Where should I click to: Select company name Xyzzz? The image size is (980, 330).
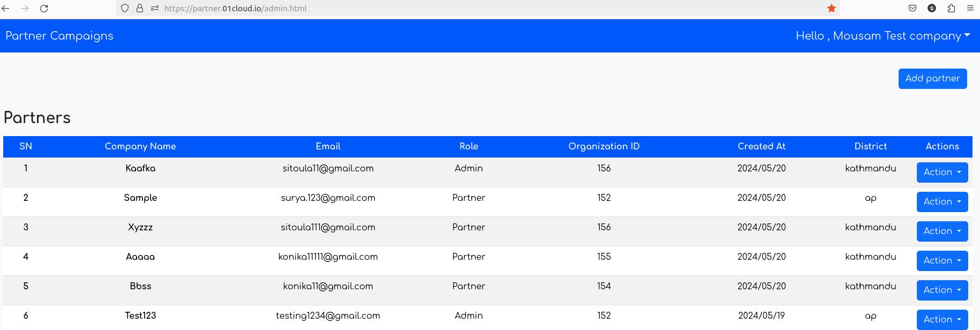[140, 227]
